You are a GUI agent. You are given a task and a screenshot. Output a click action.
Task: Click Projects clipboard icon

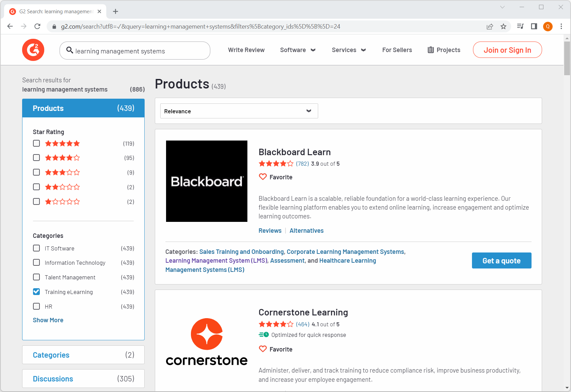[431, 50]
